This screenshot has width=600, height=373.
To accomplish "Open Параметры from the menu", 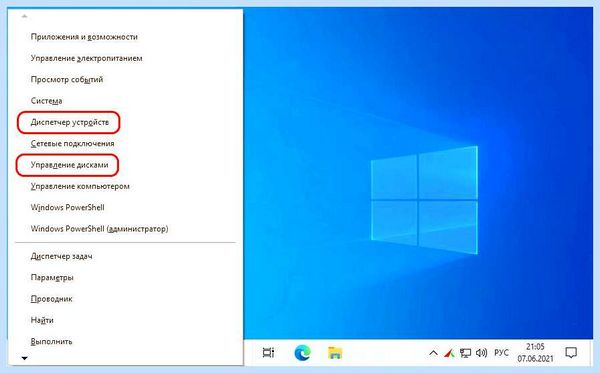I will pos(52,278).
